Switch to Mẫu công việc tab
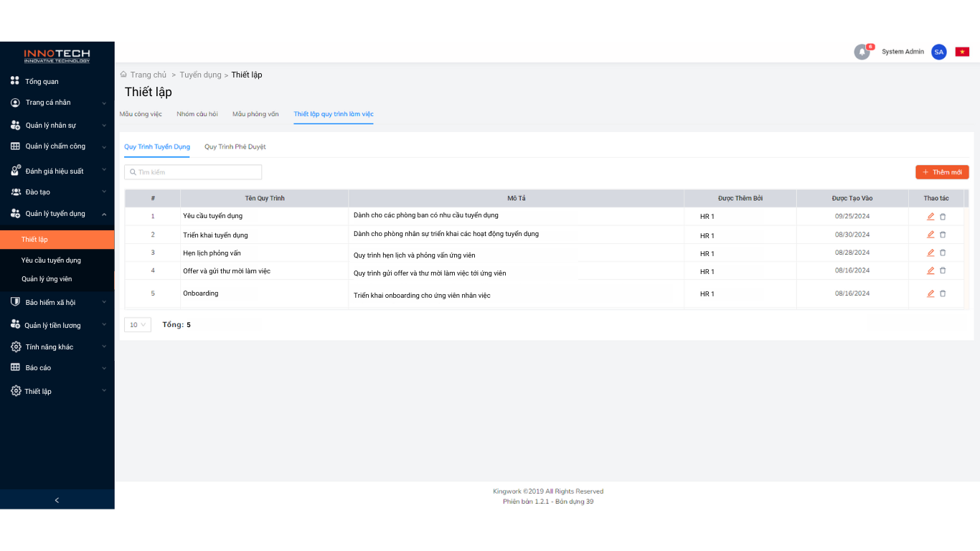 click(141, 114)
